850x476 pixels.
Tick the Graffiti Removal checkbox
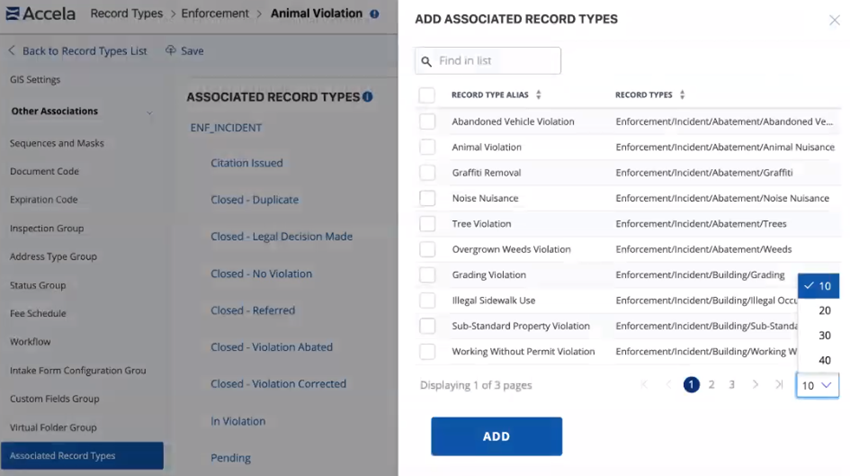[427, 173]
